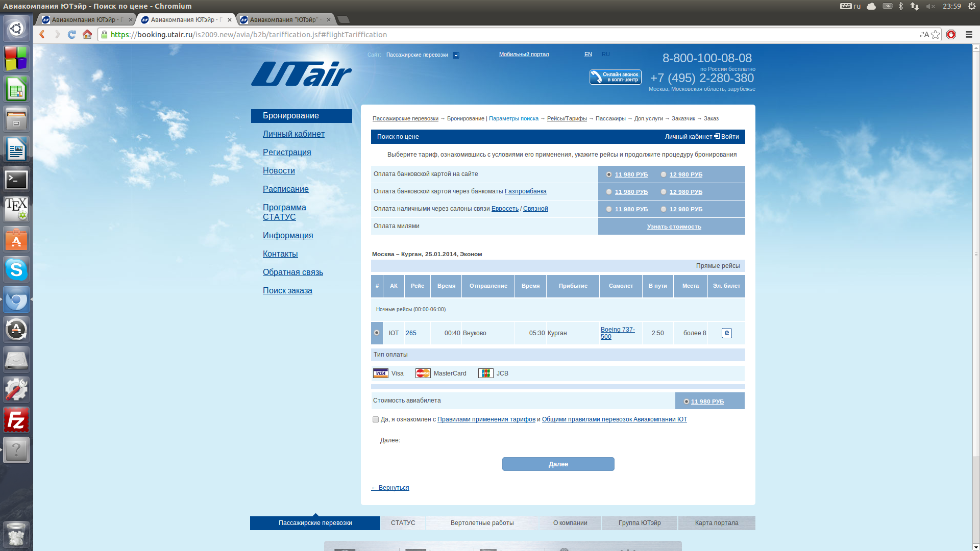Select the ticket cost 11 980 РУБ radio
This screenshot has height=551, width=980.
(x=687, y=402)
